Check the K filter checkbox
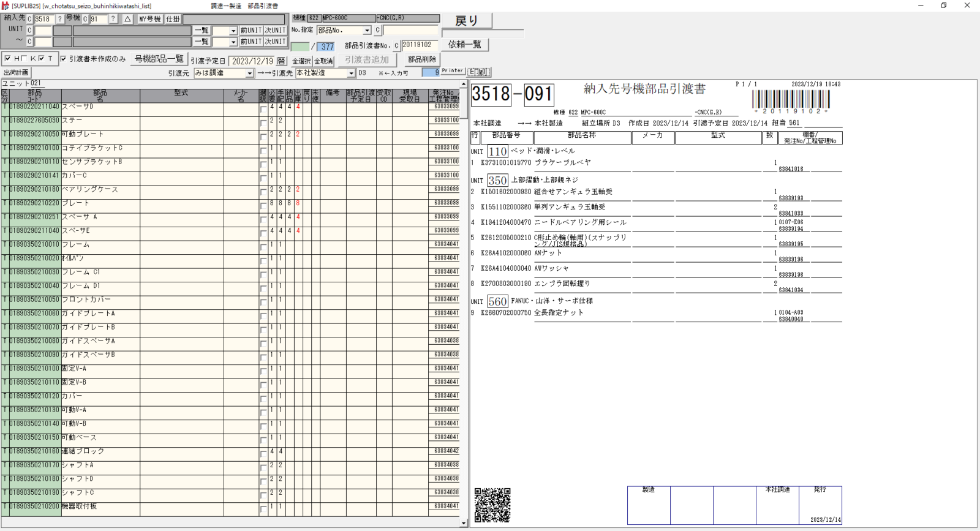The image size is (980, 531). pos(24,59)
